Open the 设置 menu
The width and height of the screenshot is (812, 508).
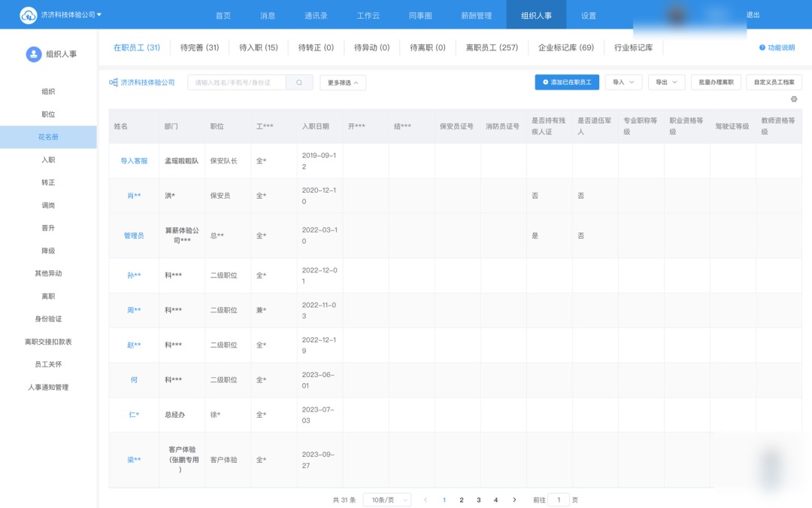tap(588, 16)
